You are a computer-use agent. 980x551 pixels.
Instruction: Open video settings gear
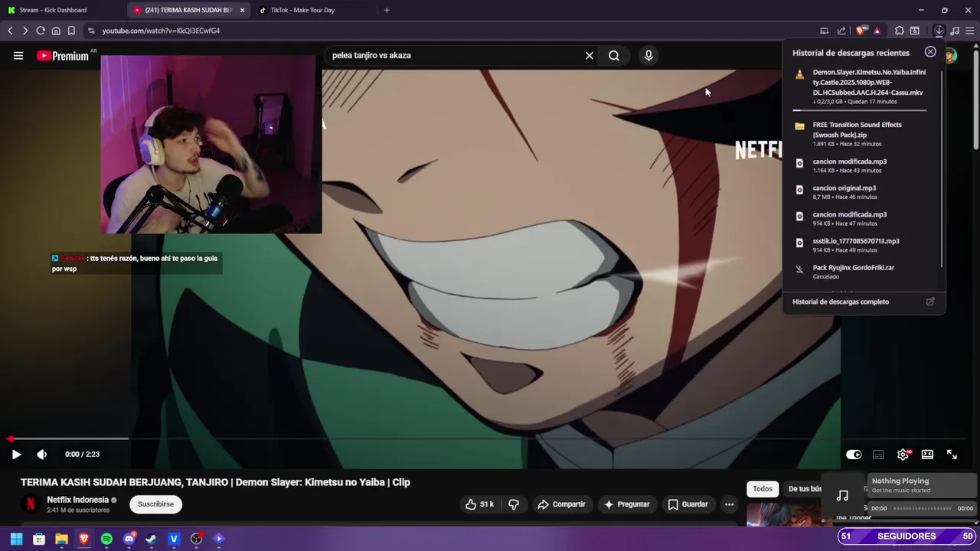click(x=903, y=455)
